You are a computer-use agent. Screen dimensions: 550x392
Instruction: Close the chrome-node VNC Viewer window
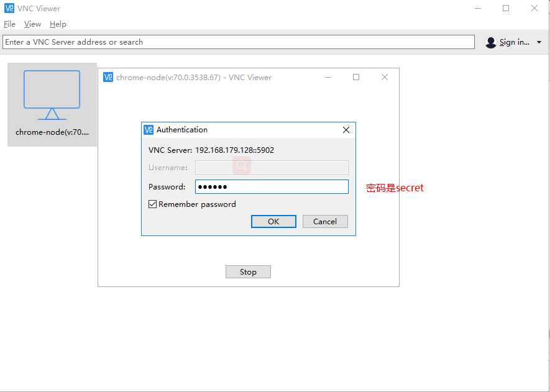tap(385, 77)
